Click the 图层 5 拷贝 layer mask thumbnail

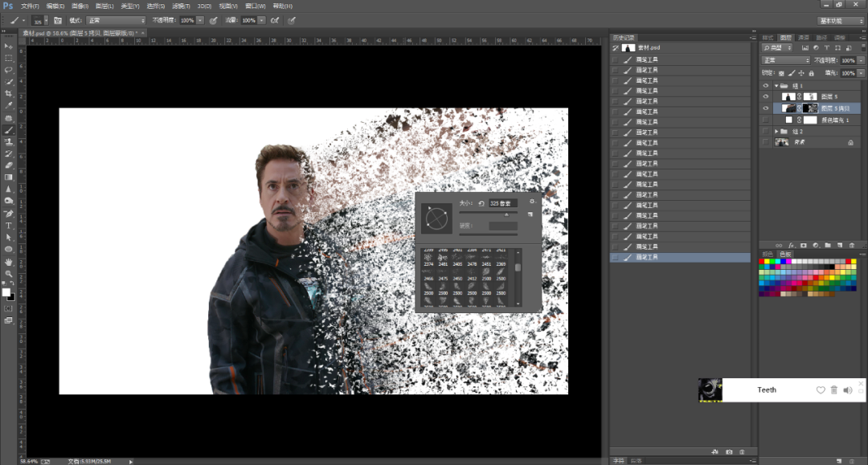coord(810,108)
